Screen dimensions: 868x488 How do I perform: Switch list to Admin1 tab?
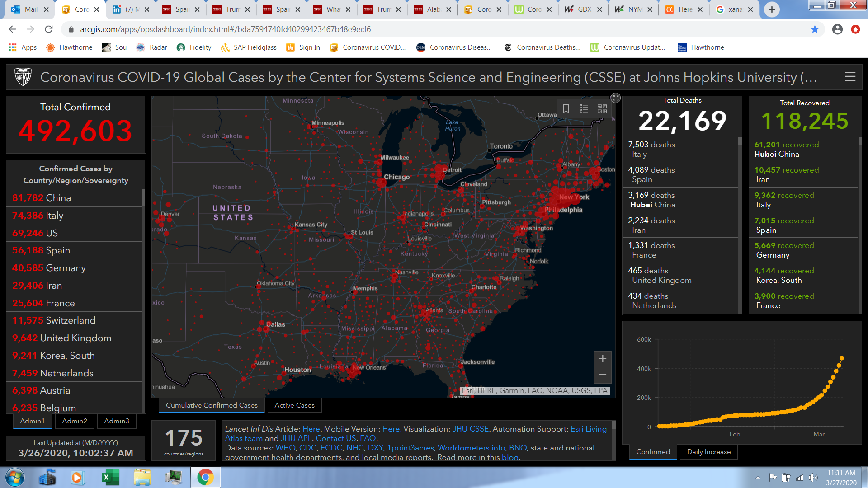click(x=33, y=421)
